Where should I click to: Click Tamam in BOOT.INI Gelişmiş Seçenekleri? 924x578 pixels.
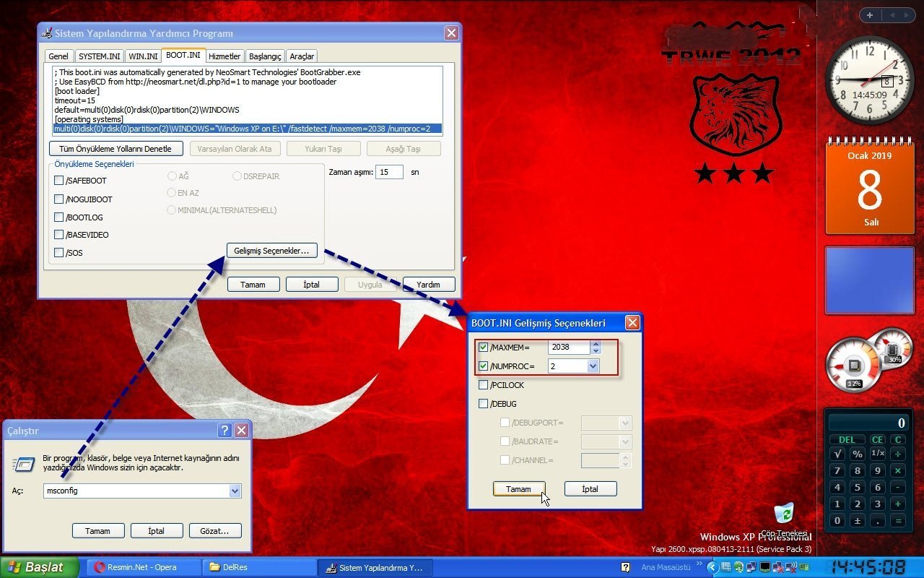[518, 489]
